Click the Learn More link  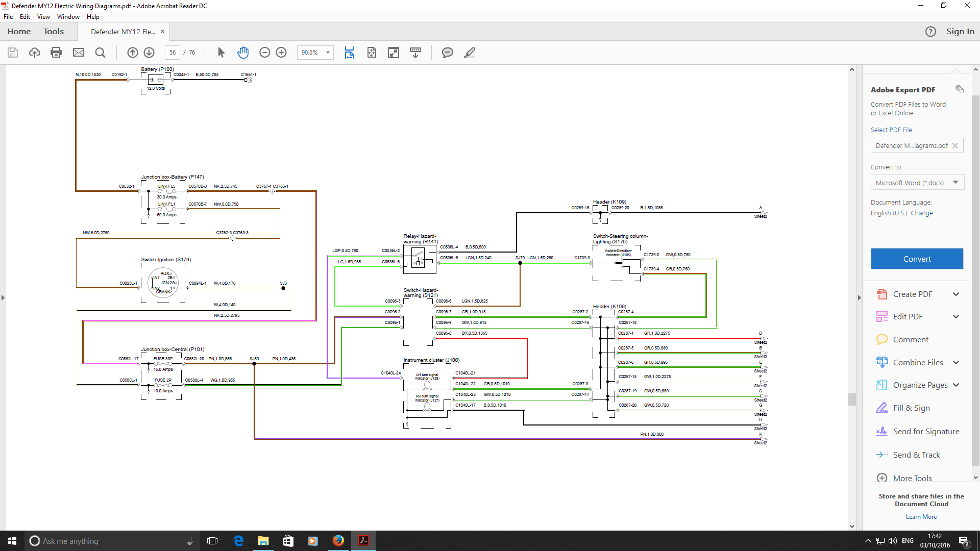pyautogui.click(x=921, y=517)
